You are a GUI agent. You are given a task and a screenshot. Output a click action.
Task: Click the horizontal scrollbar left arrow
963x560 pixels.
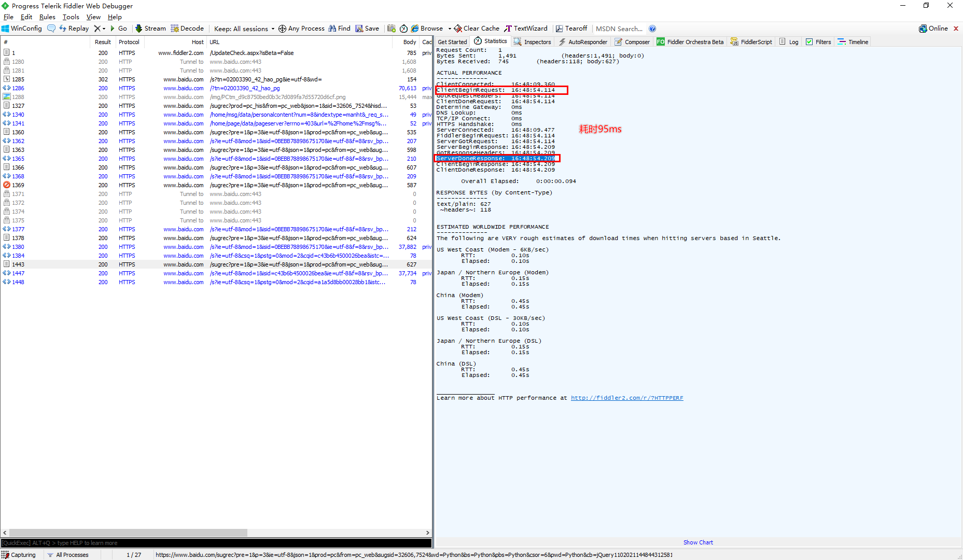(5, 533)
